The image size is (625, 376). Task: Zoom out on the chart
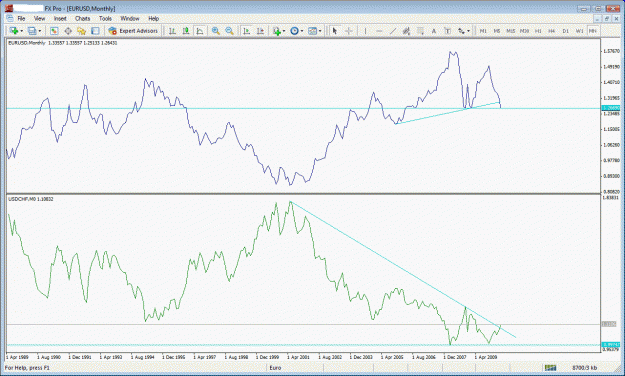(x=229, y=31)
